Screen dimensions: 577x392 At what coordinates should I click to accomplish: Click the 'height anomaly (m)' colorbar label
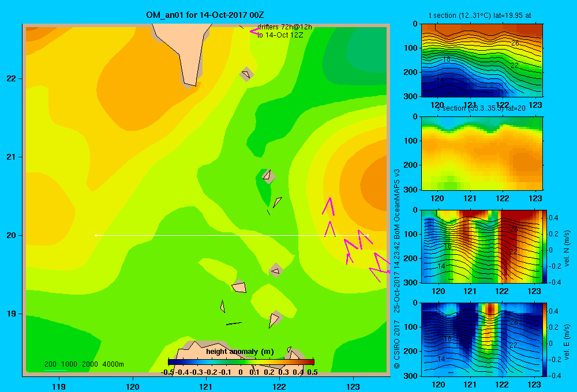(240, 352)
